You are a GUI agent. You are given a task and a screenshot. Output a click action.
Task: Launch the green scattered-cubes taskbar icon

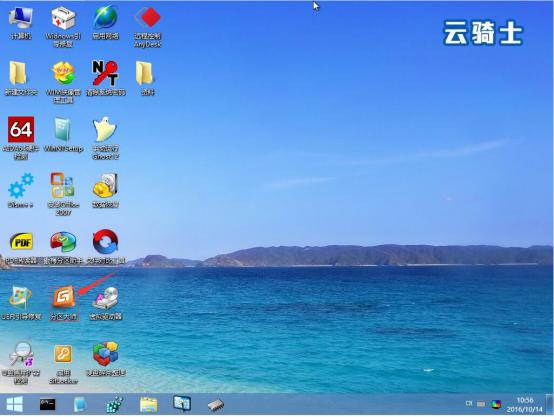(x=114, y=405)
